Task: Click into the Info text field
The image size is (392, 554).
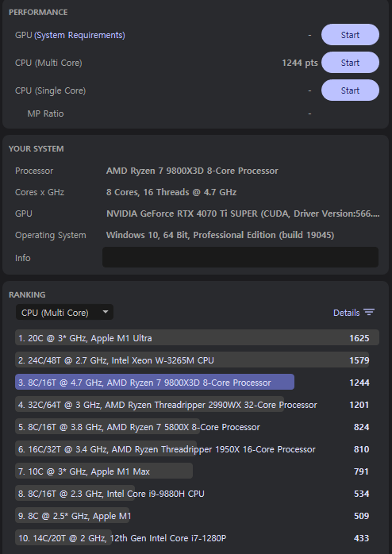Action: [x=240, y=257]
